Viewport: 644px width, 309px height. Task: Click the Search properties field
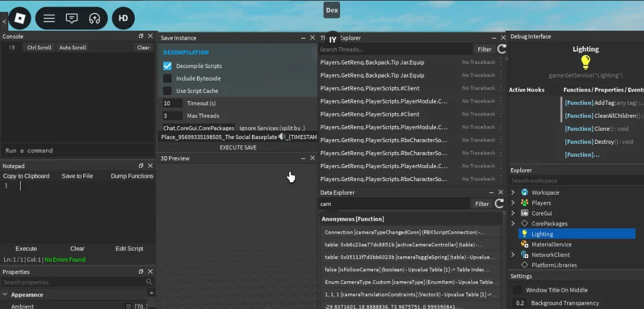(74, 282)
